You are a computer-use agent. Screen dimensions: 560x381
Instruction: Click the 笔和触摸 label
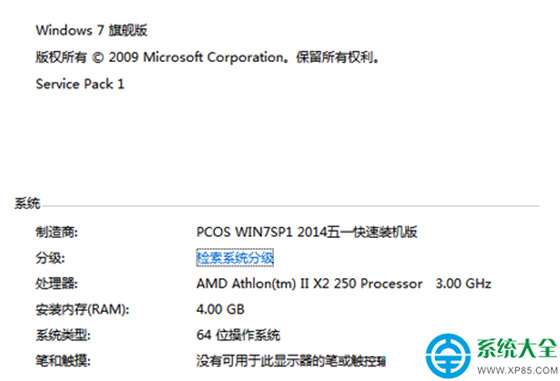coord(63,361)
